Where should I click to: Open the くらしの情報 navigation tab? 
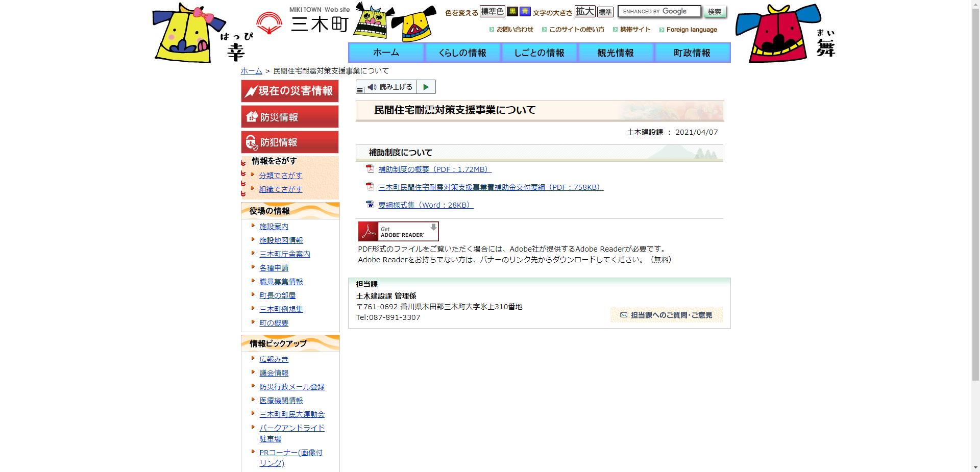[462, 52]
